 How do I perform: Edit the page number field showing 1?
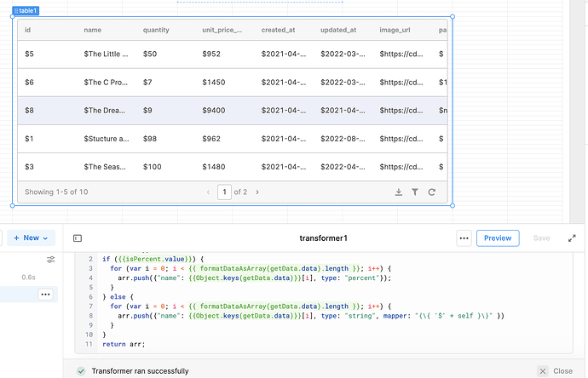pos(224,192)
